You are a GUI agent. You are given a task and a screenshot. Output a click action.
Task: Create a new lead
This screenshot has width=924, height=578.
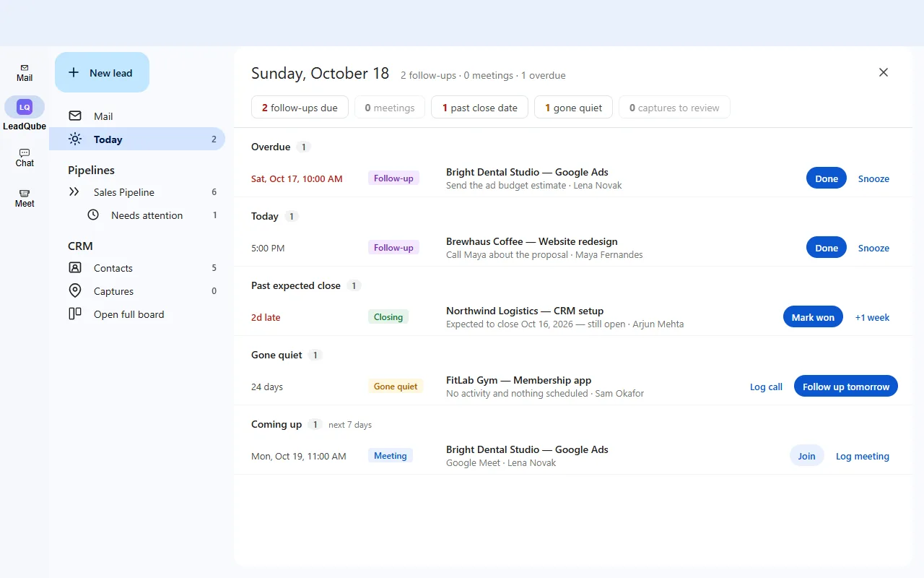[x=102, y=72]
